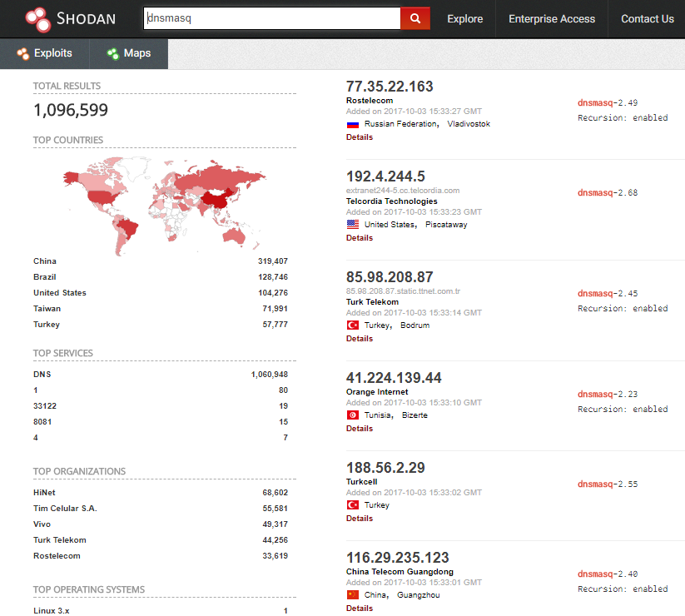Click China count 319,407
The width and height of the screenshot is (685, 616).
(273, 261)
